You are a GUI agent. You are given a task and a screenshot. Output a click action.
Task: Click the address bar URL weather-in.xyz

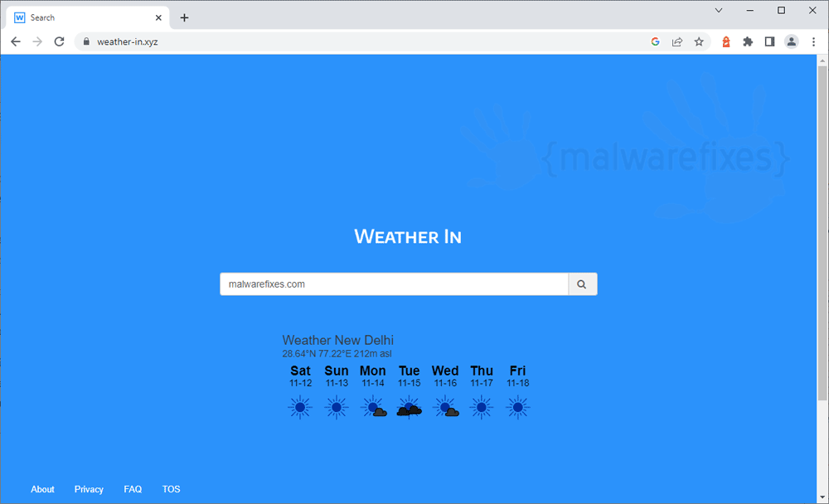click(x=128, y=41)
